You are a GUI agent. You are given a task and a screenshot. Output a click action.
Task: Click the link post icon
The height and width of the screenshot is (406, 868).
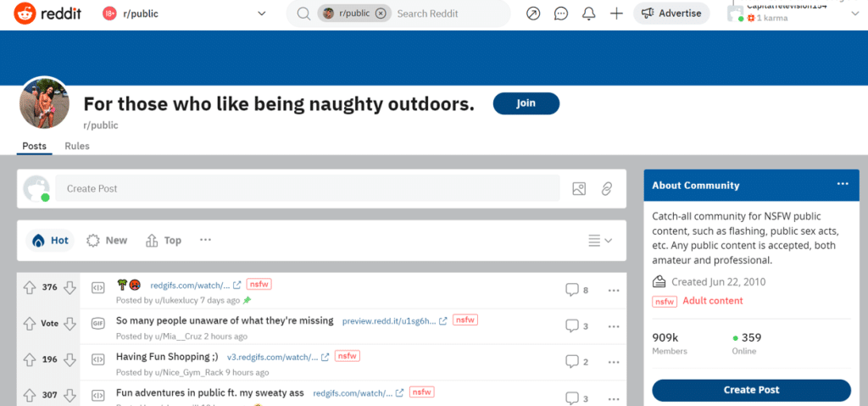click(x=607, y=189)
